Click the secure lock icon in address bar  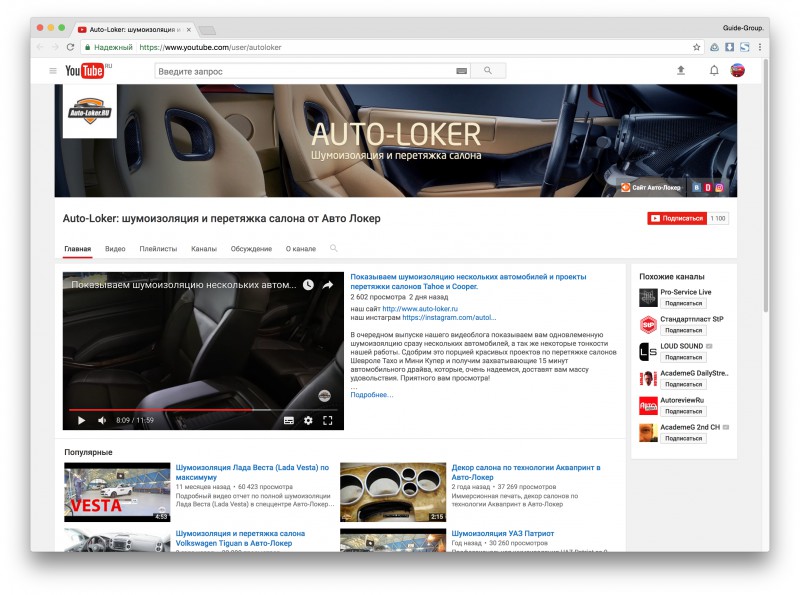click(88, 47)
